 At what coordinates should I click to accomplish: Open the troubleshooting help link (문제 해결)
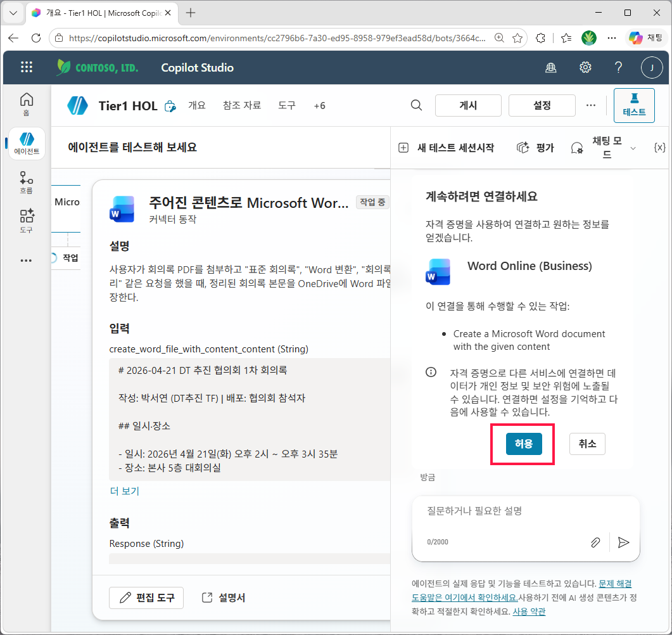coord(615,584)
